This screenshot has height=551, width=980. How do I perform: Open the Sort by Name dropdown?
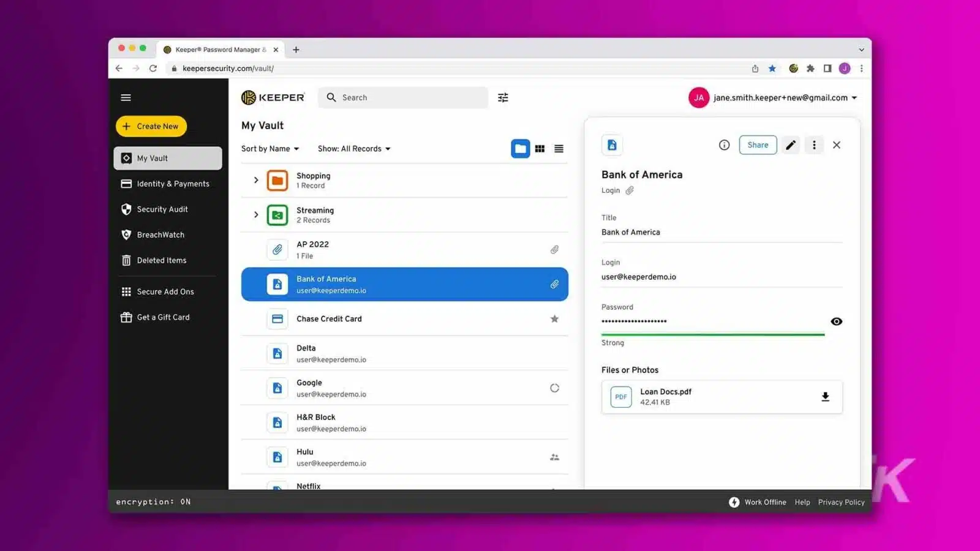coord(270,149)
